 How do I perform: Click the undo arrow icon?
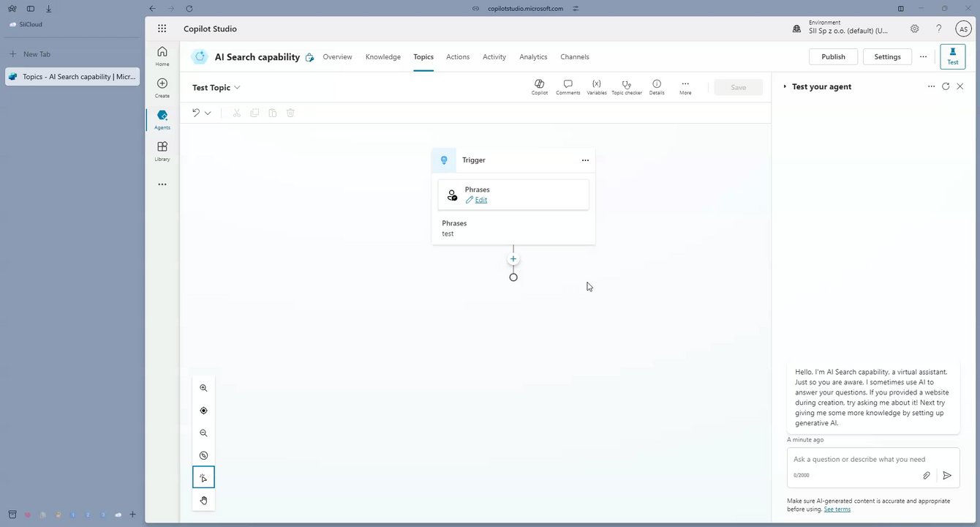tap(195, 113)
